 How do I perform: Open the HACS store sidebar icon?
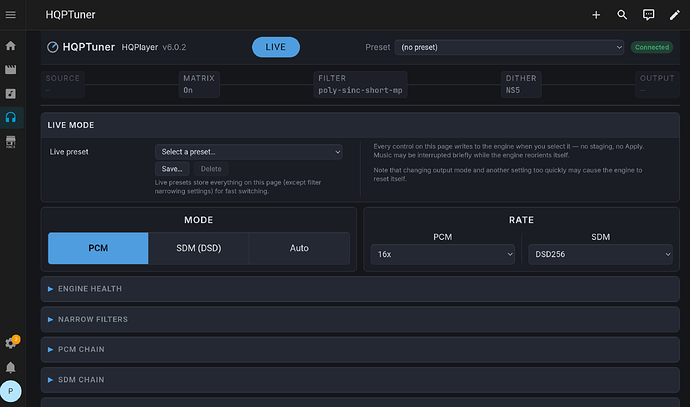[x=11, y=142]
